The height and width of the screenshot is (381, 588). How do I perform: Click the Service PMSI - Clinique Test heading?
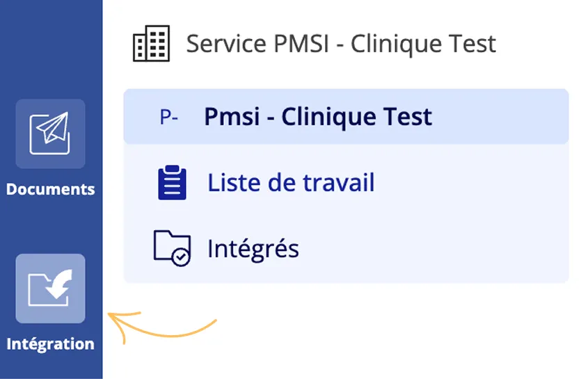click(341, 44)
